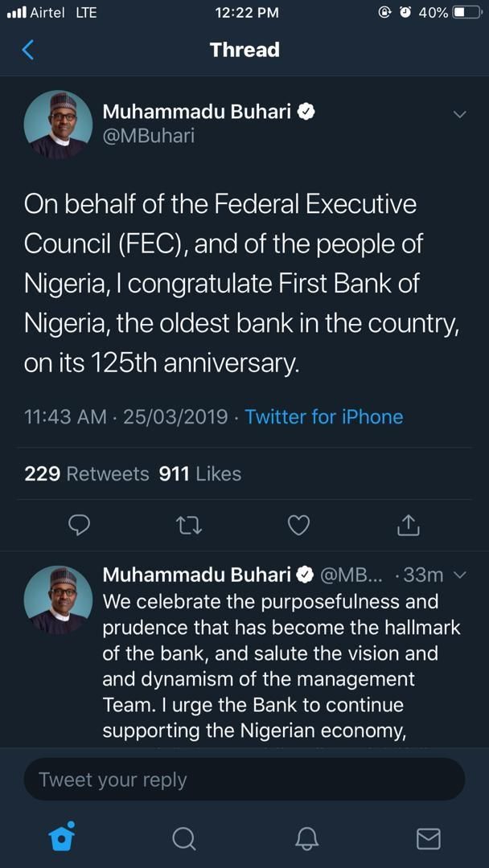The height and width of the screenshot is (868, 489).
Task: Open the back chevron to leave Thread
Action: point(29,49)
